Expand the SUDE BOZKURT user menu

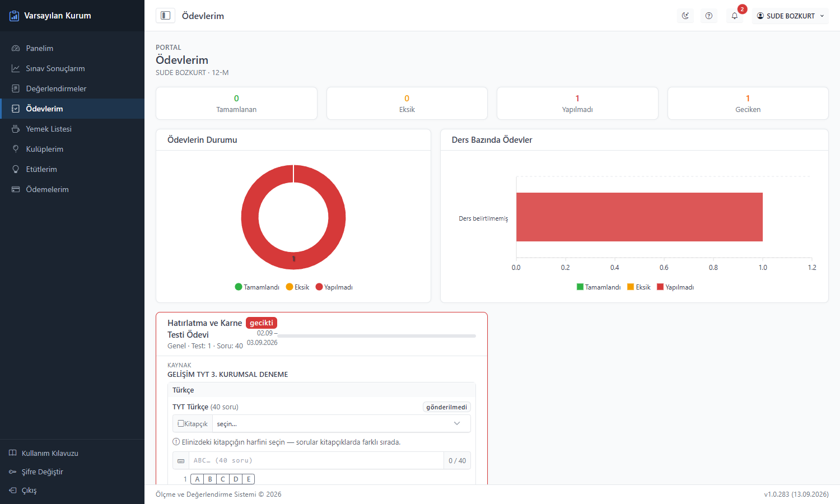pos(790,16)
